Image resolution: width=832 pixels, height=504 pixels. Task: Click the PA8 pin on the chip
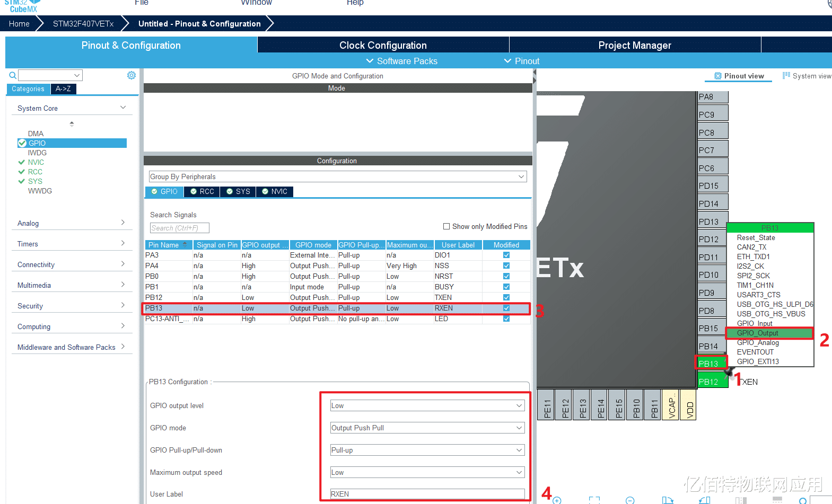[713, 96]
